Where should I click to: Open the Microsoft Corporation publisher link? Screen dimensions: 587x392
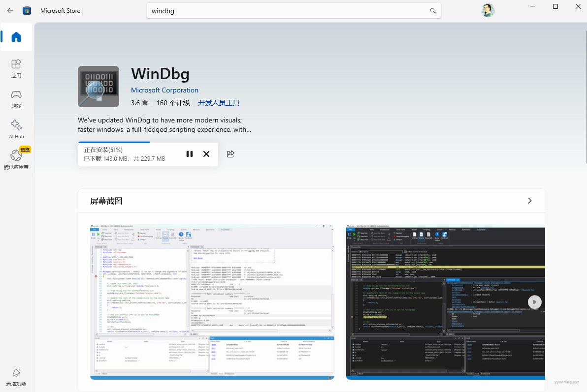(164, 90)
